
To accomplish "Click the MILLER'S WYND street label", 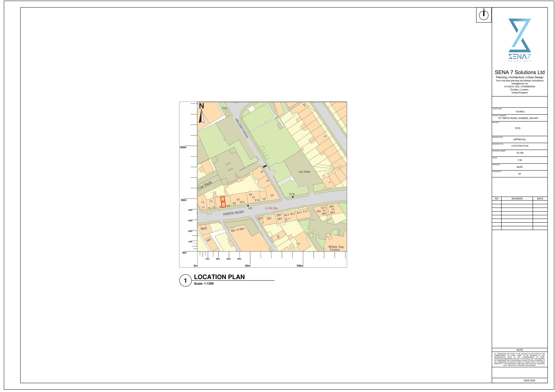I will click(x=242, y=128).
